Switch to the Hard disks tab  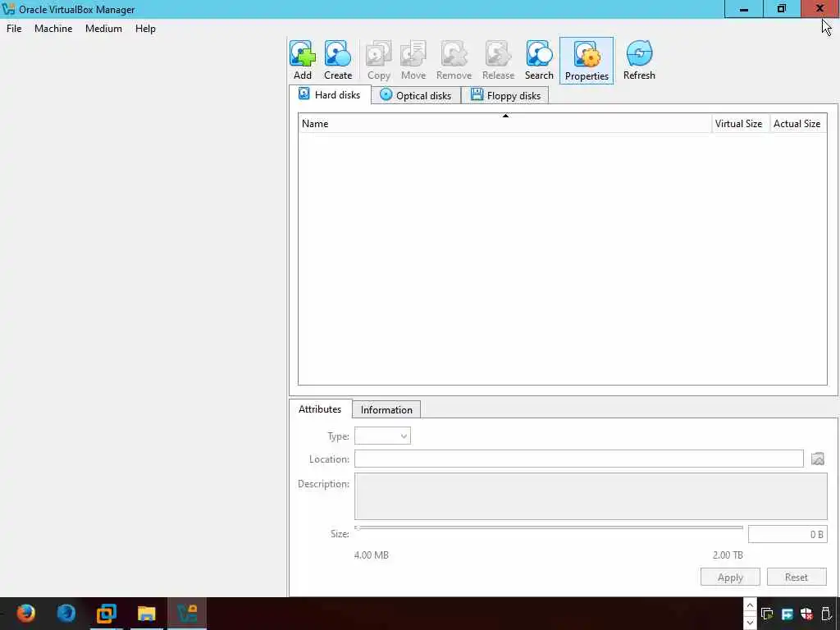pyautogui.click(x=330, y=95)
